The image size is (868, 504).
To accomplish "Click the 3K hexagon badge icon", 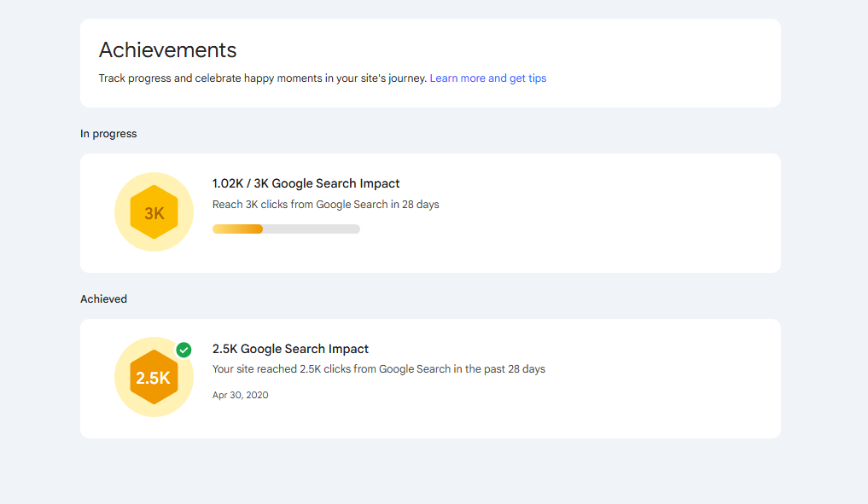I will pos(154,213).
